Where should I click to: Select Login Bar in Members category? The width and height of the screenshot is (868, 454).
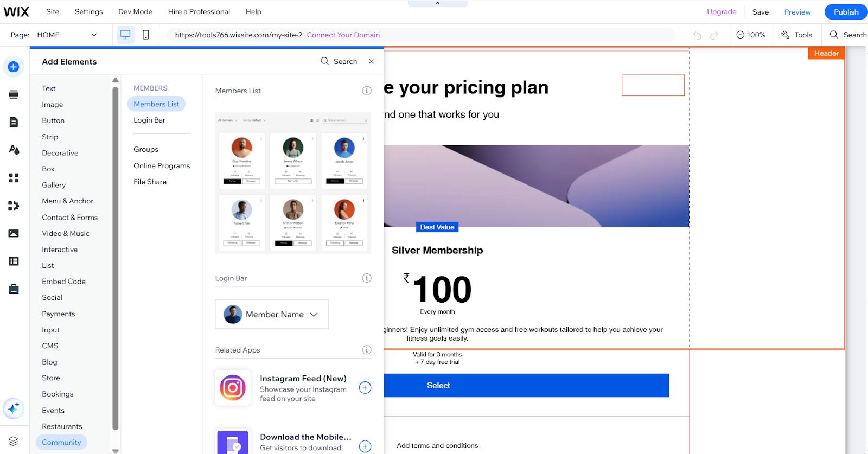pos(149,120)
